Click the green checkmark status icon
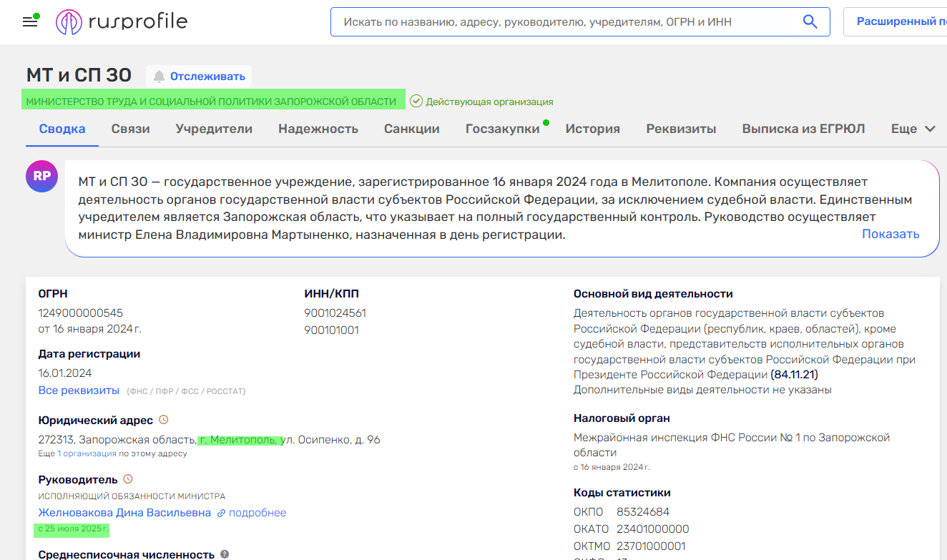This screenshot has width=947, height=560. coord(416,102)
